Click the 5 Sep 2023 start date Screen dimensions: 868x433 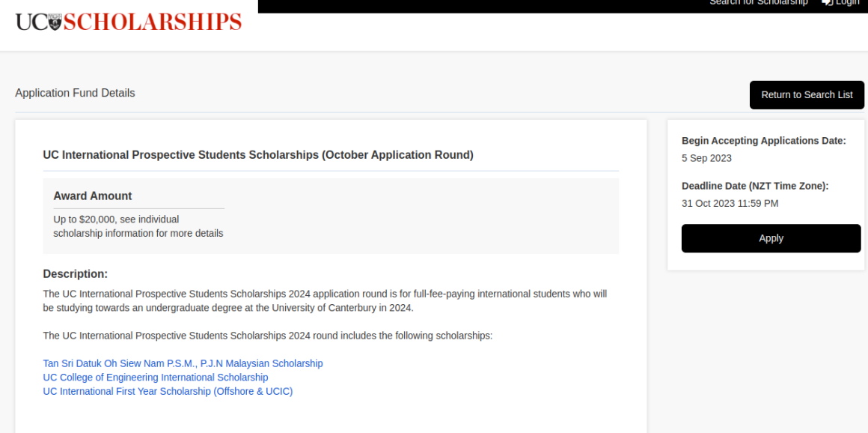point(706,158)
